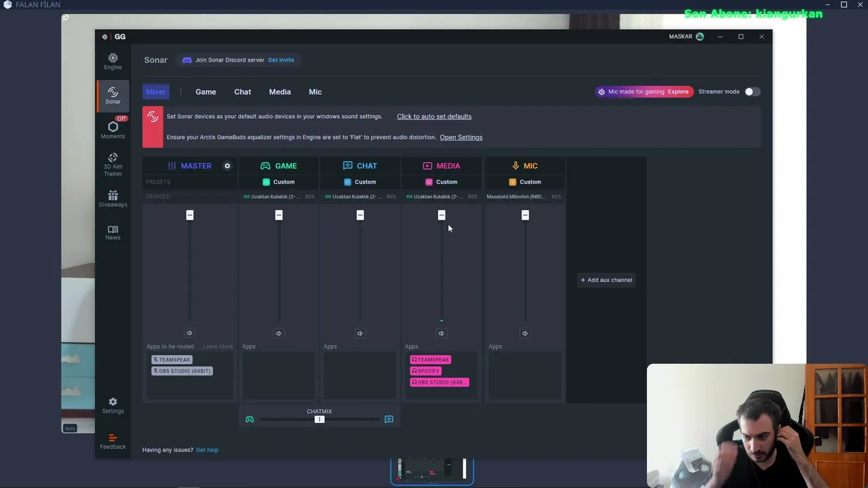The width and height of the screenshot is (868, 488).
Task: Open the Feedback panel
Action: click(x=113, y=441)
